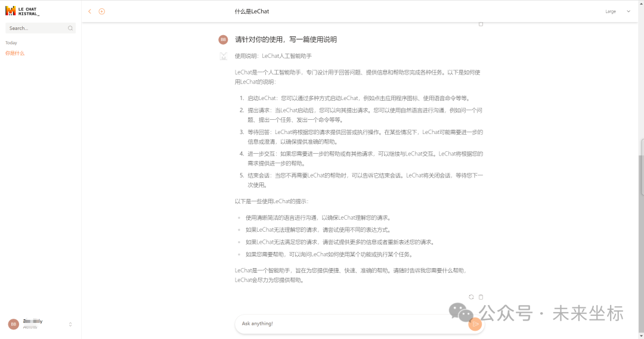Click list item 5 '结束会话'
The height and width of the screenshot is (339, 644).
[365, 180]
